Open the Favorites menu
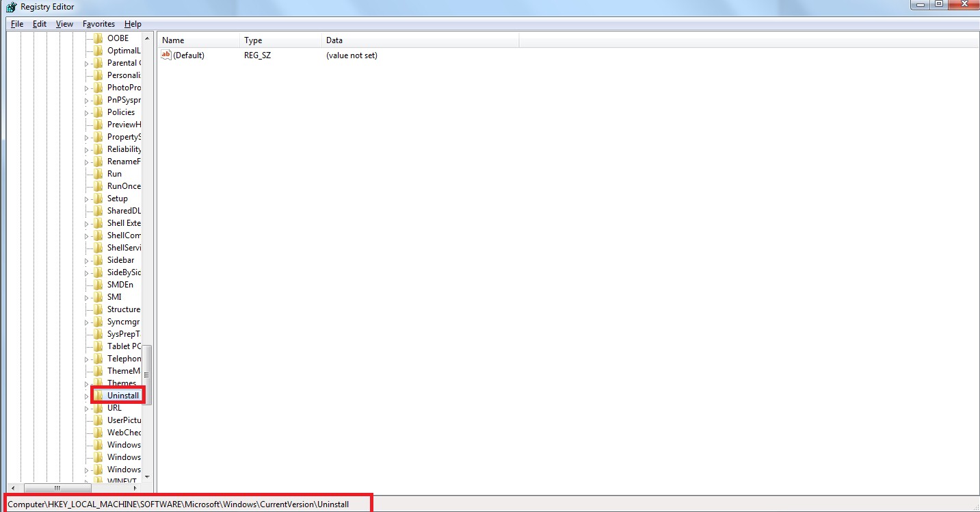 [x=98, y=24]
